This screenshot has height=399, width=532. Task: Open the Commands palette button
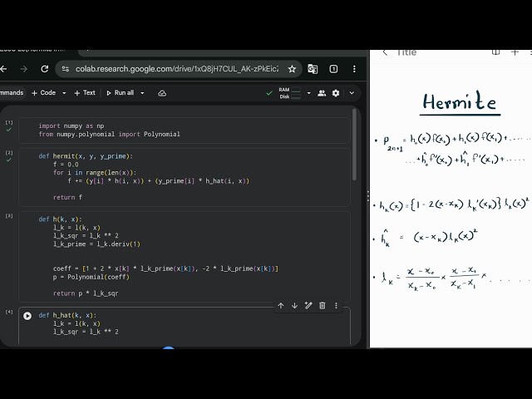12,92
